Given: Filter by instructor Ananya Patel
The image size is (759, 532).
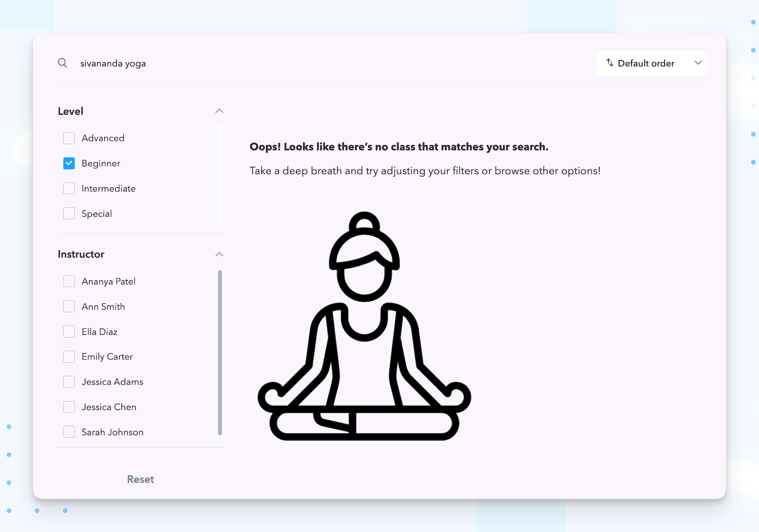Looking at the screenshot, I should point(69,281).
